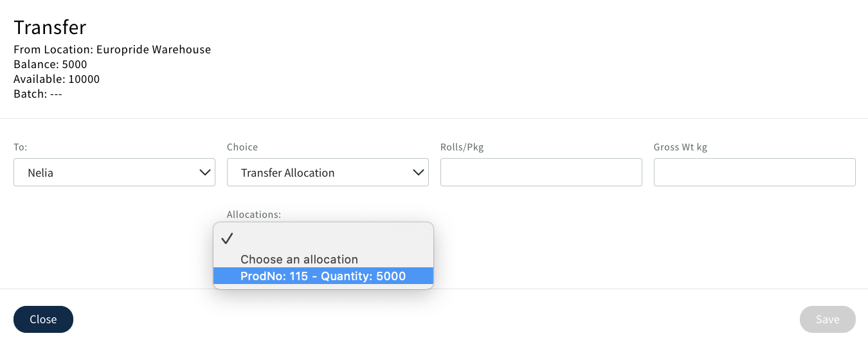
Task: Click into the Gross Wt kg field
Action: coord(754,172)
